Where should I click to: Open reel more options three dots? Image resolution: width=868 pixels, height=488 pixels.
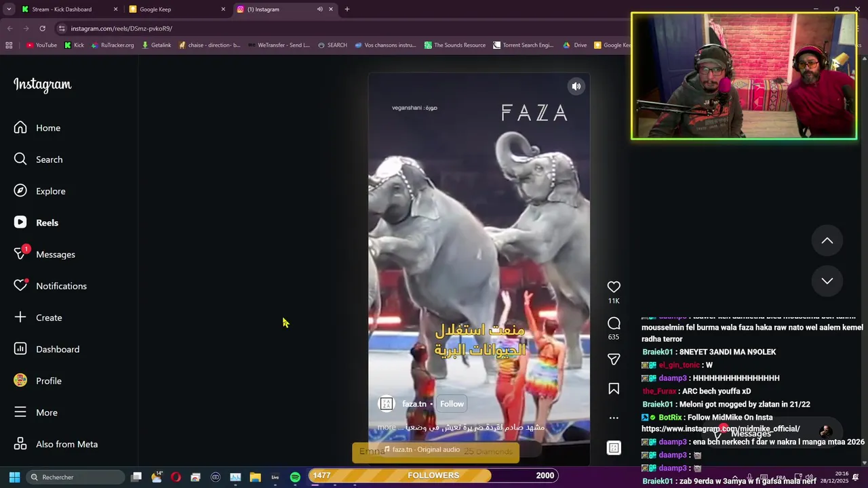pos(614,418)
